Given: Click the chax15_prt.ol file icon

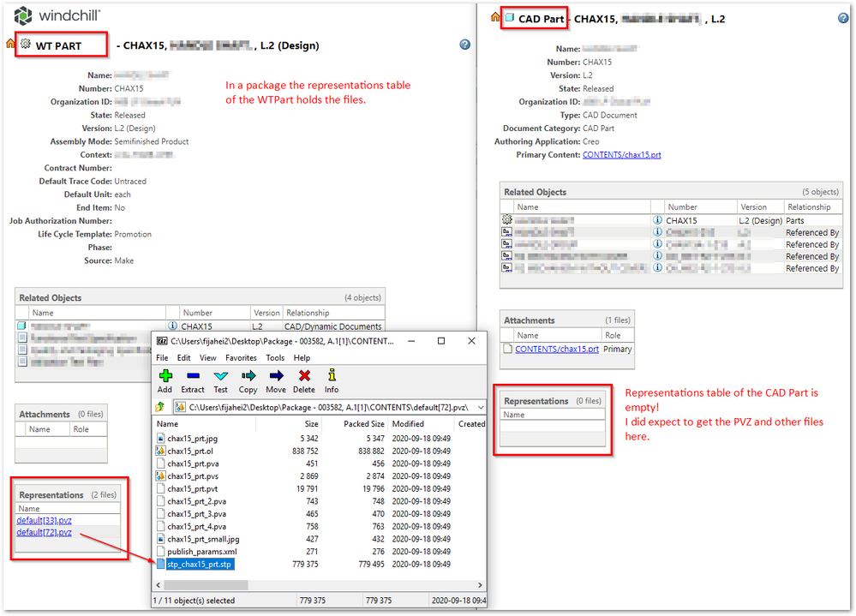Looking at the screenshot, I should (160, 451).
